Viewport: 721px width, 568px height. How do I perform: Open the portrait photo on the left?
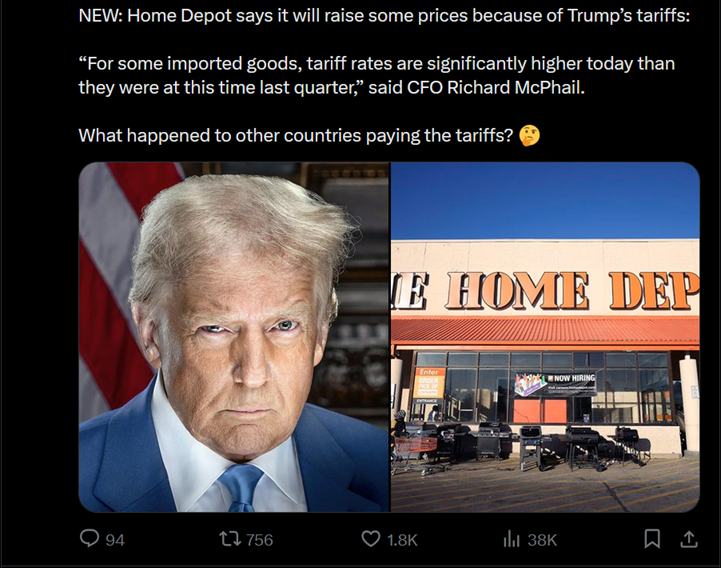234,337
